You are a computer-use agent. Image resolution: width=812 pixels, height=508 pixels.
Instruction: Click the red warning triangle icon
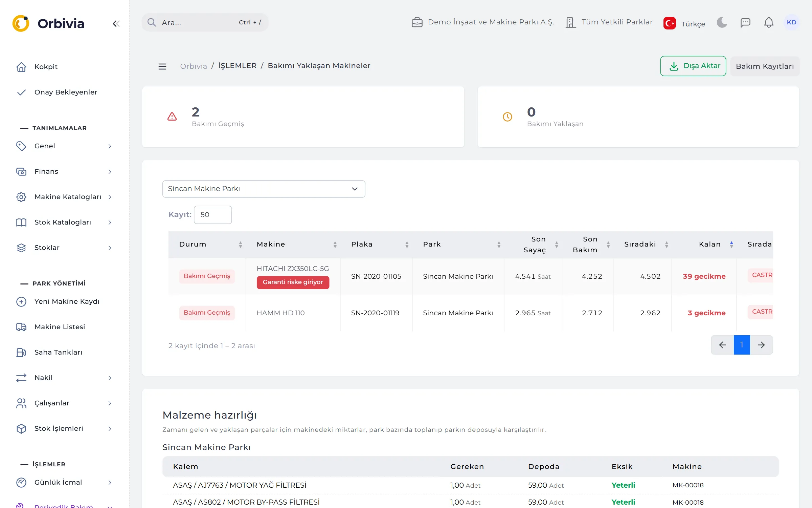(x=172, y=117)
